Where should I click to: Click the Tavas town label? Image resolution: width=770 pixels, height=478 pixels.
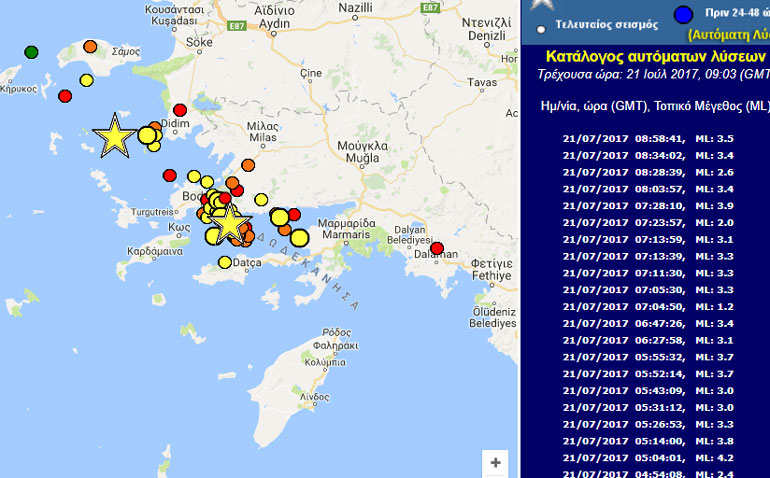pos(482,83)
